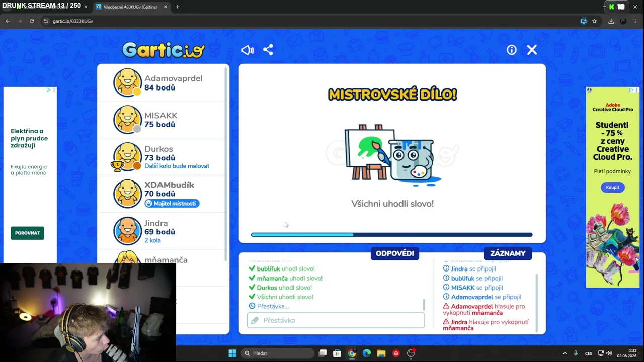The width and height of the screenshot is (644, 362).
Task: Click the Gartic.io logo
Action: click(x=163, y=50)
